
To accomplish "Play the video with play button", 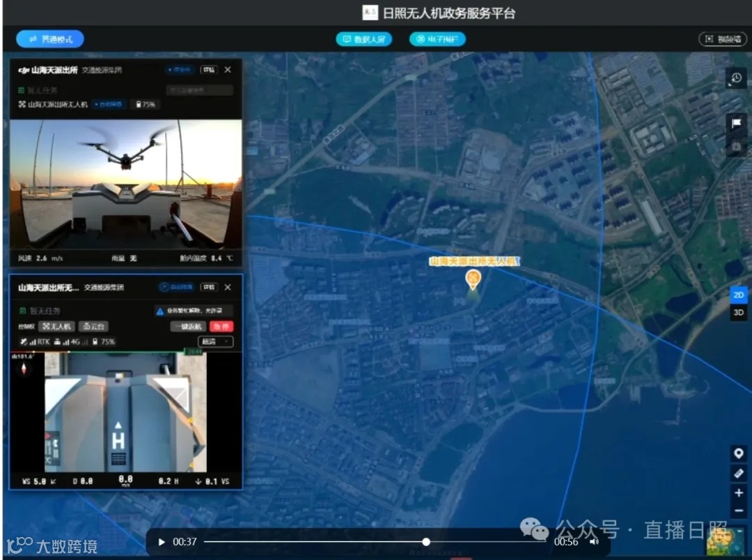I will [162, 542].
